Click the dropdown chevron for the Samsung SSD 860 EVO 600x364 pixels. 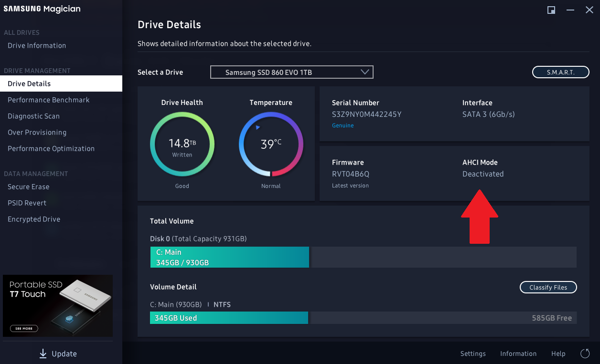(365, 72)
